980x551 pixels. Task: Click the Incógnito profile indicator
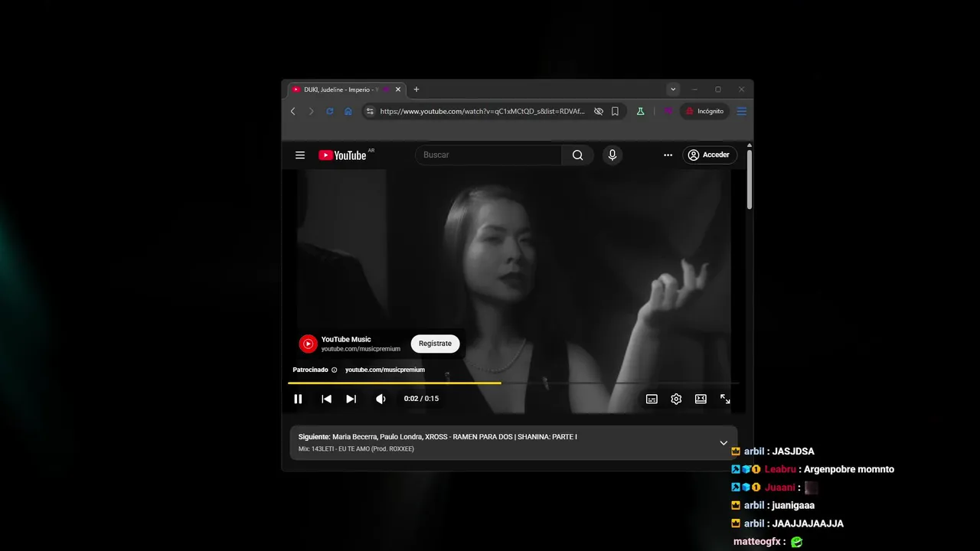[x=704, y=111]
